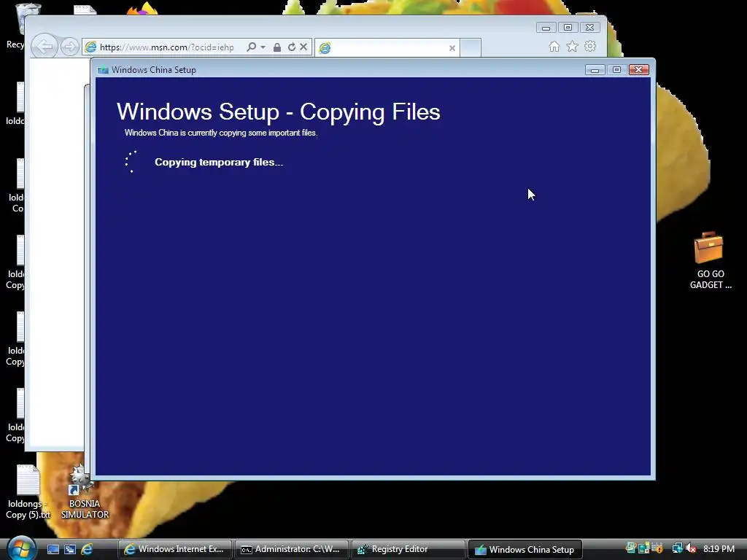Click the security lock icon in the address bar
This screenshot has height=560, width=747.
(x=276, y=47)
